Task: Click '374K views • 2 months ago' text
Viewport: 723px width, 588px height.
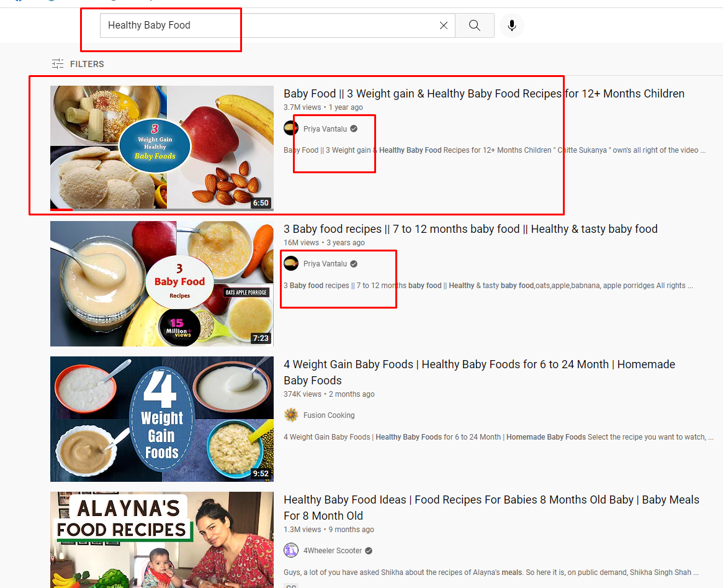Action: tap(329, 394)
